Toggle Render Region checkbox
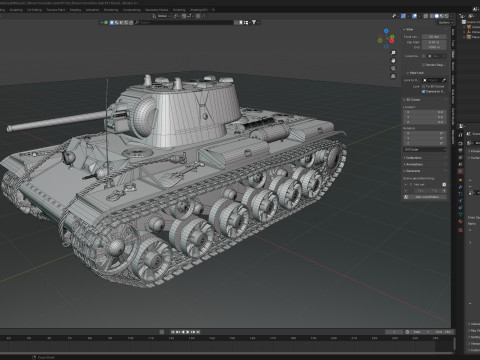Viewport: 480px width, 360px height. click(424, 65)
